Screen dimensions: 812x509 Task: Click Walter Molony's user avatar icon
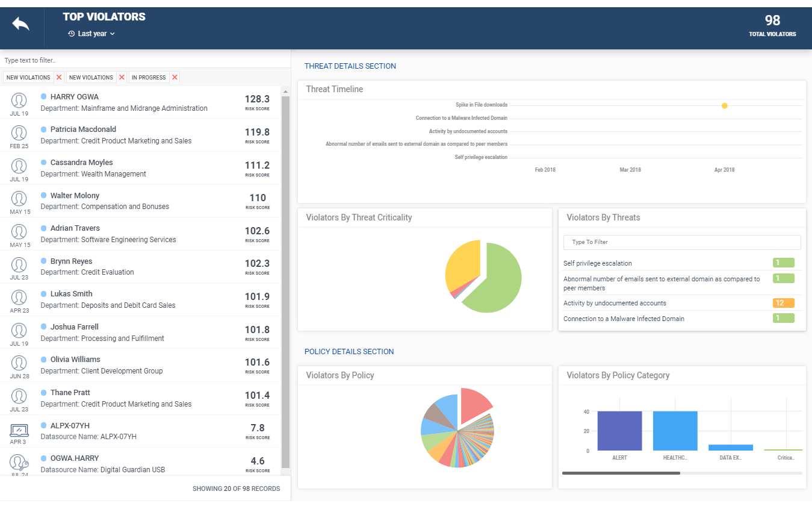point(19,198)
